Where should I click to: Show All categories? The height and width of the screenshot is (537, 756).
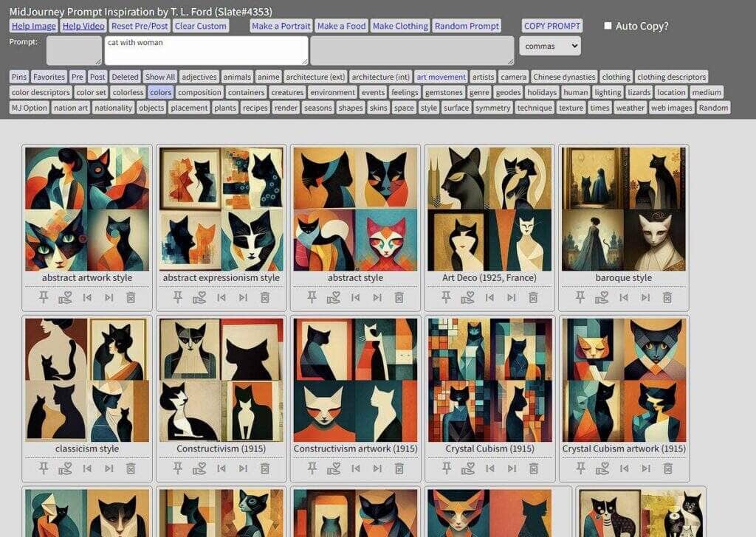[160, 77]
